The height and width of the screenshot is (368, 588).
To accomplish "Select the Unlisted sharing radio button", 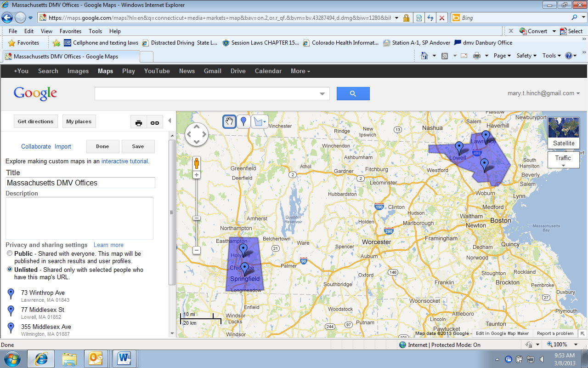I will [10, 270].
